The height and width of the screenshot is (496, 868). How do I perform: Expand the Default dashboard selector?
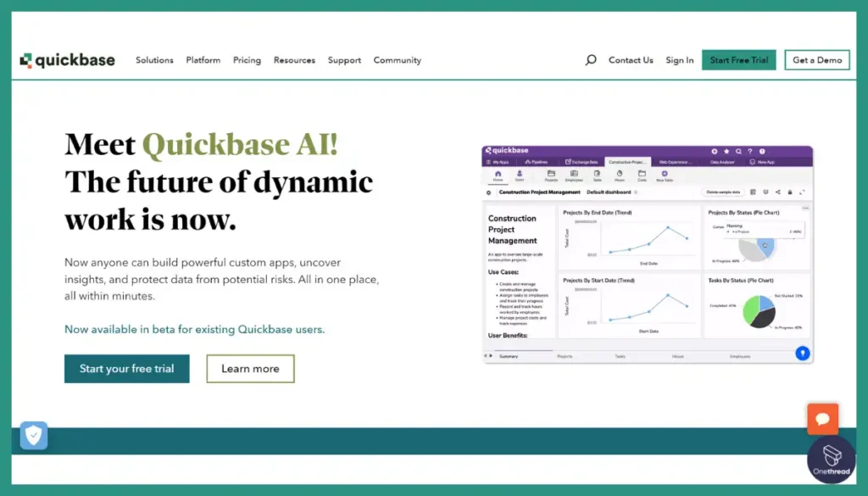tap(612, 192)
